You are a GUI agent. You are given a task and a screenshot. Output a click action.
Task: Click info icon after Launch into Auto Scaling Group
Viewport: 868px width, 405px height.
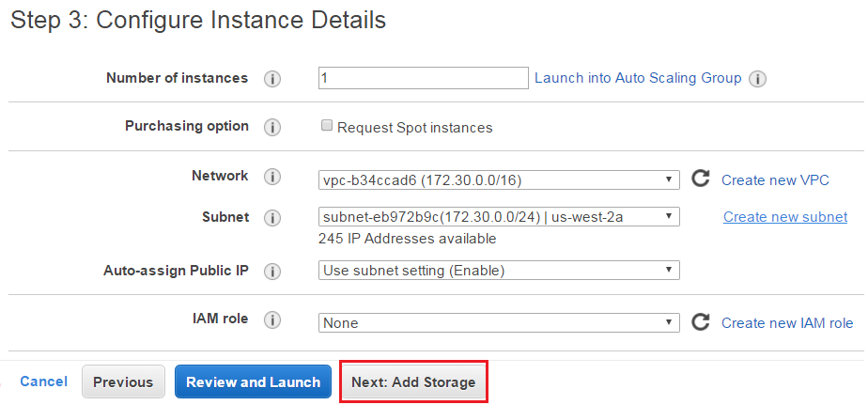[758, 79]
